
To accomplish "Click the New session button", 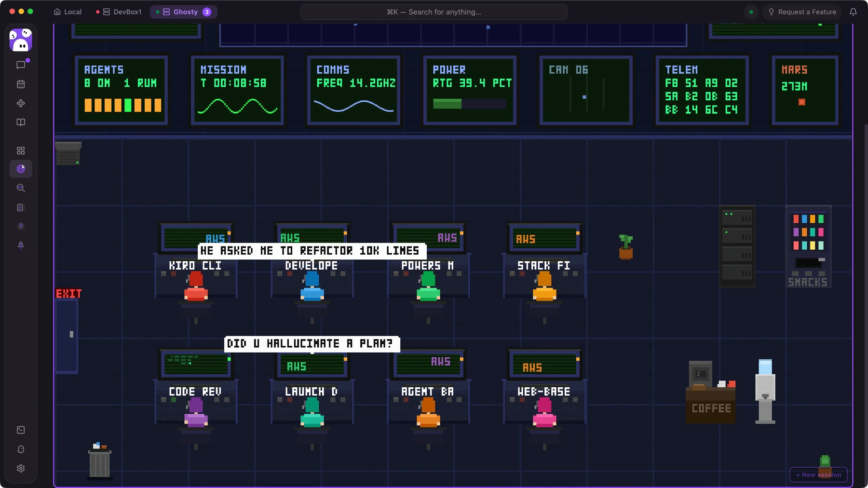I will click(x=818, y=474).
